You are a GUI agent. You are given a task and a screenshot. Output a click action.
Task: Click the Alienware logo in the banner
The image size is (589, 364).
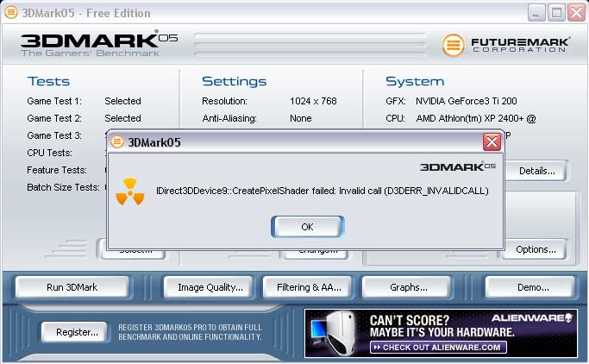[532, 318]
